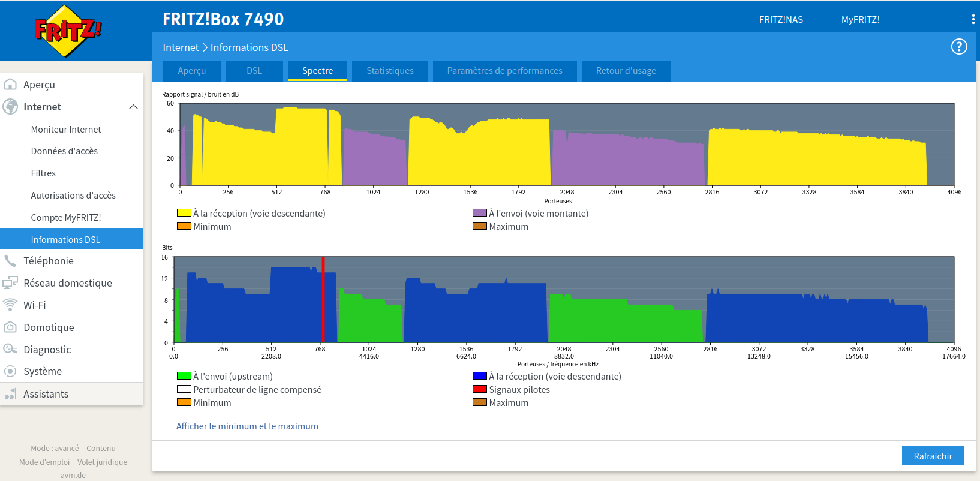Image resolution: width=980 pixels, height=481 pixels.
Task: Click Rafraîchir button
Action: [x=933, y=456]
